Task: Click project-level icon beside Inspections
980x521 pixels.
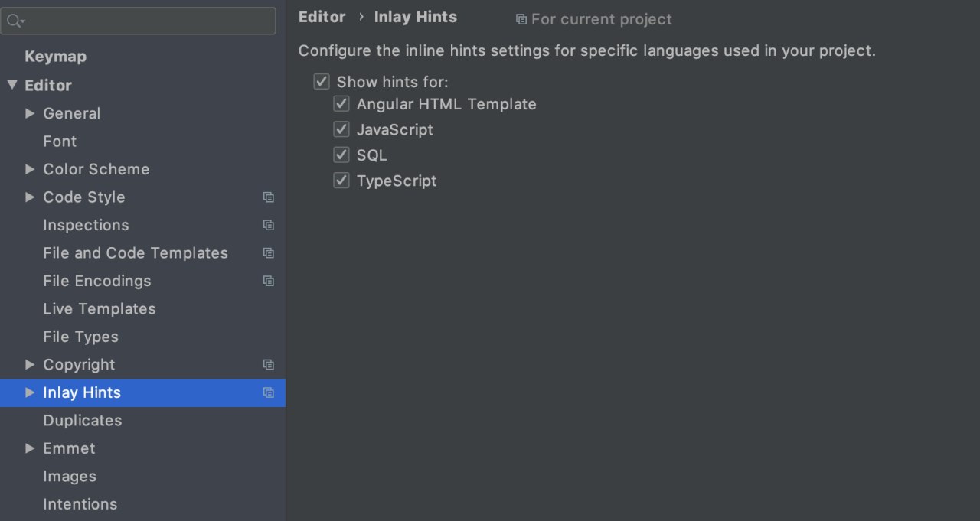Action: point(268,225)
